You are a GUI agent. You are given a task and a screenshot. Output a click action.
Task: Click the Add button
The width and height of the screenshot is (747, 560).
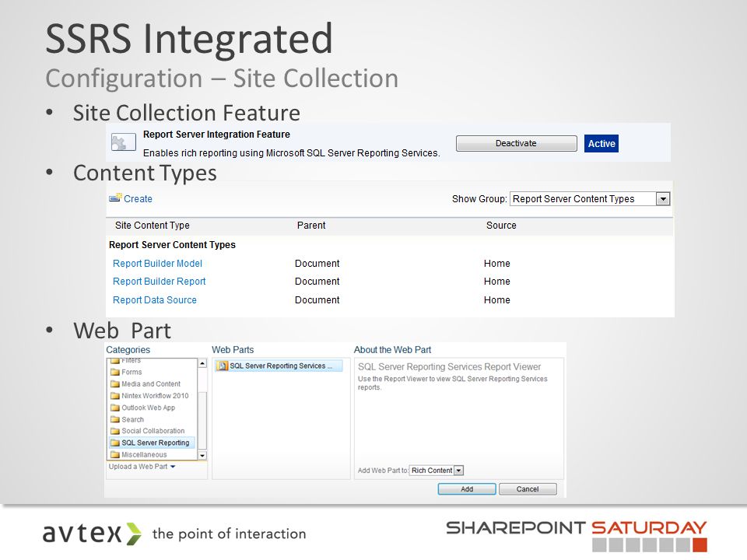tap(467, 489)
